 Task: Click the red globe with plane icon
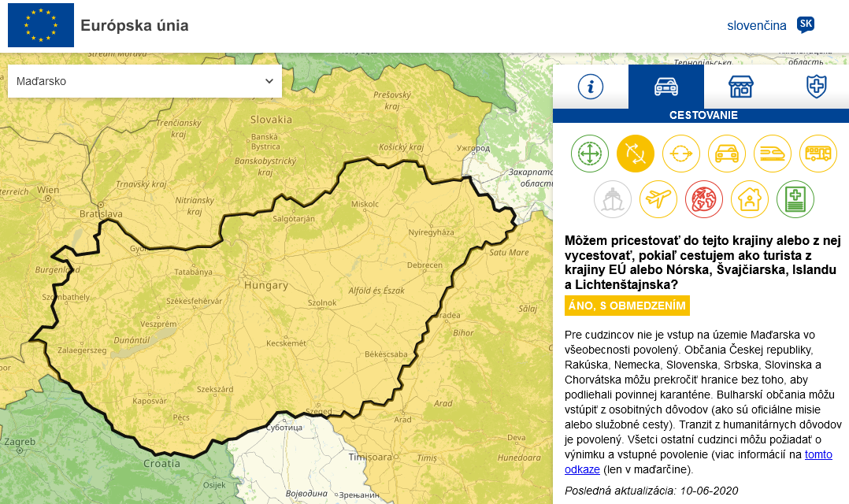(704, 199)
